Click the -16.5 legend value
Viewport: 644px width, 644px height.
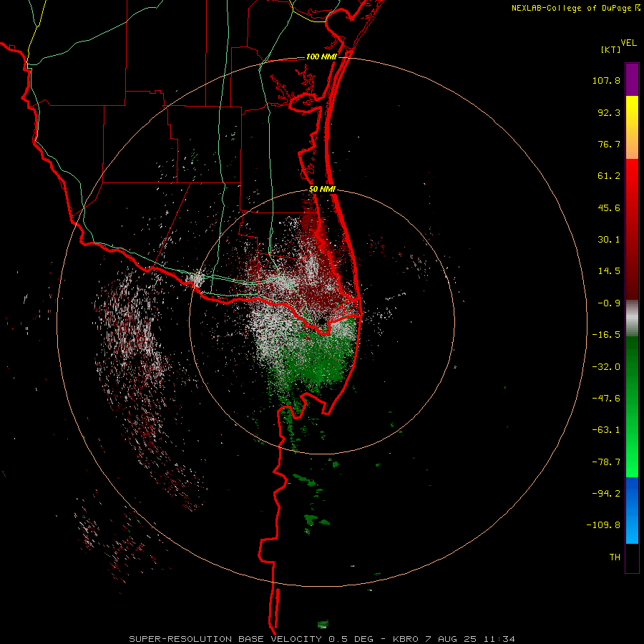tap(606, 335)
